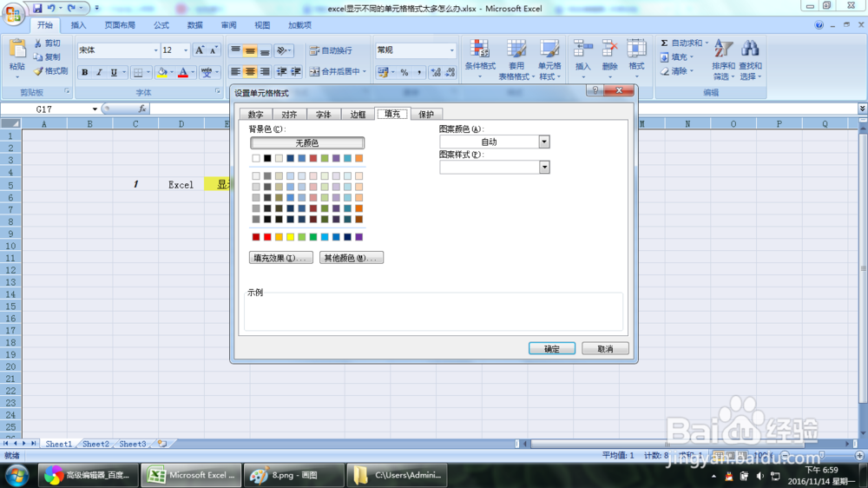868x488 pixels.
Task: Pick the yellow standard color swatch
Action: 290,237
